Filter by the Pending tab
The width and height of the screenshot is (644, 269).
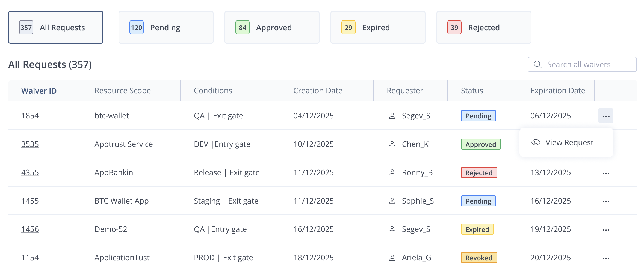[x=166, y=27]
